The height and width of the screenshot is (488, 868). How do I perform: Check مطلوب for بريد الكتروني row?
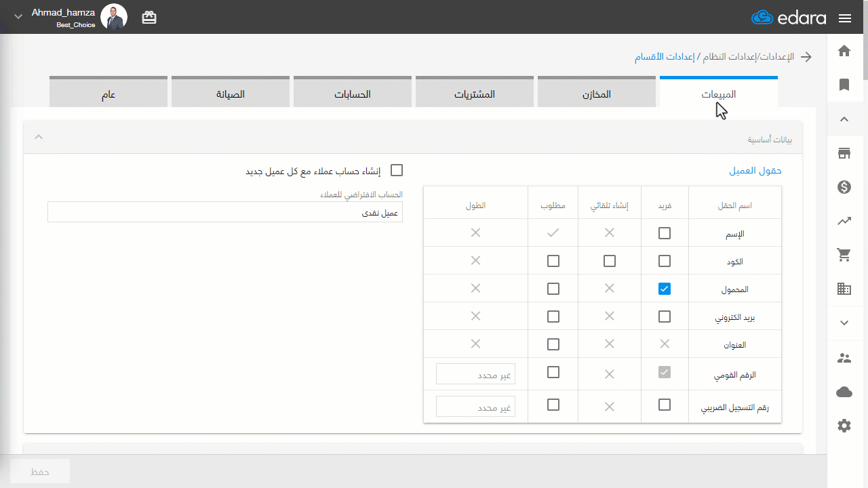(x=553, y=317)
